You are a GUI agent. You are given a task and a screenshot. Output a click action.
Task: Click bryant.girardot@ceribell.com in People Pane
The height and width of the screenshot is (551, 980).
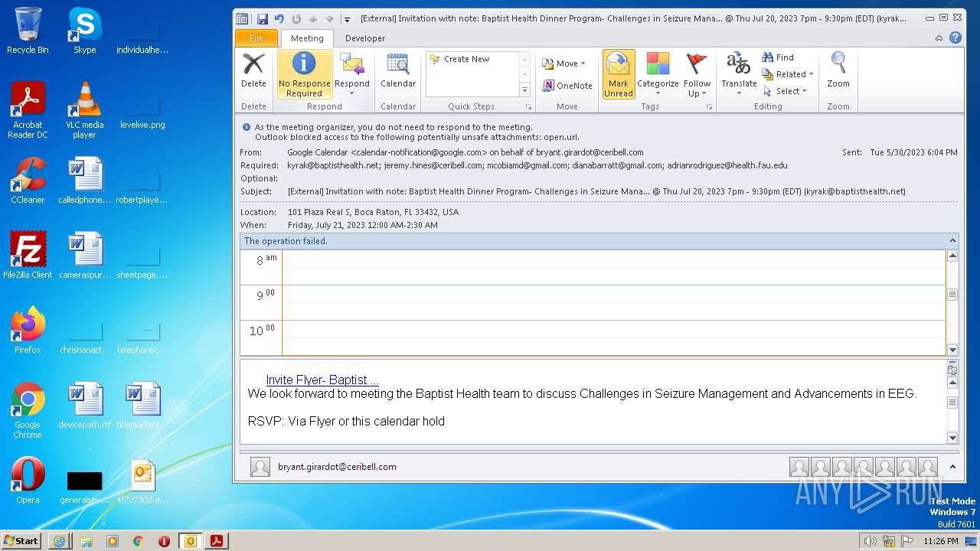tap(337, 467)
